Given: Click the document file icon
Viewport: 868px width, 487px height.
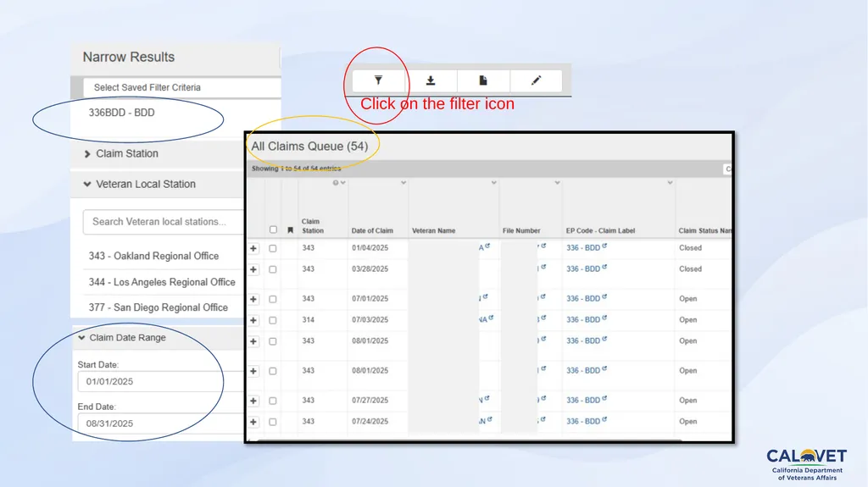Looking at the screenshot, I should click(482, 80).
